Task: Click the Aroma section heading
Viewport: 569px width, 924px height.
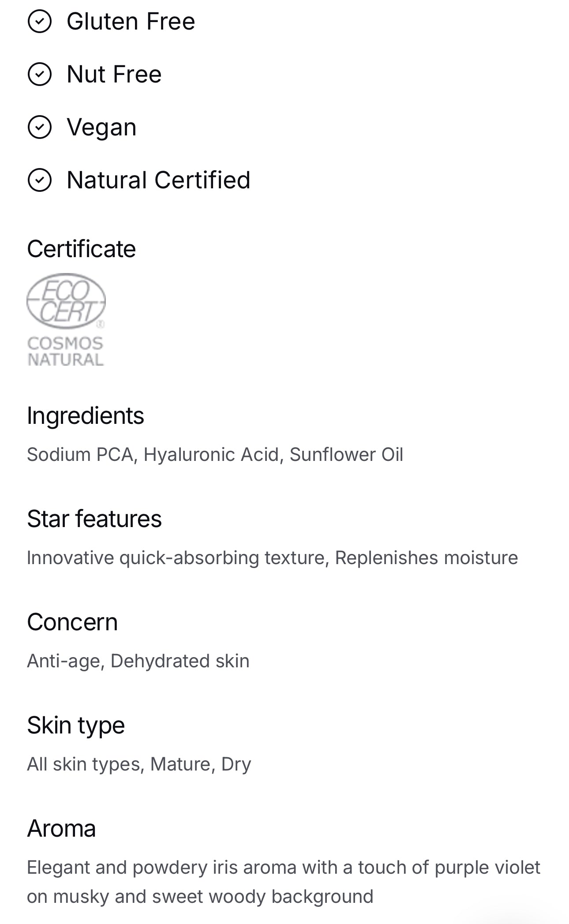Action: pyautogui.click(x=61, y=829)
